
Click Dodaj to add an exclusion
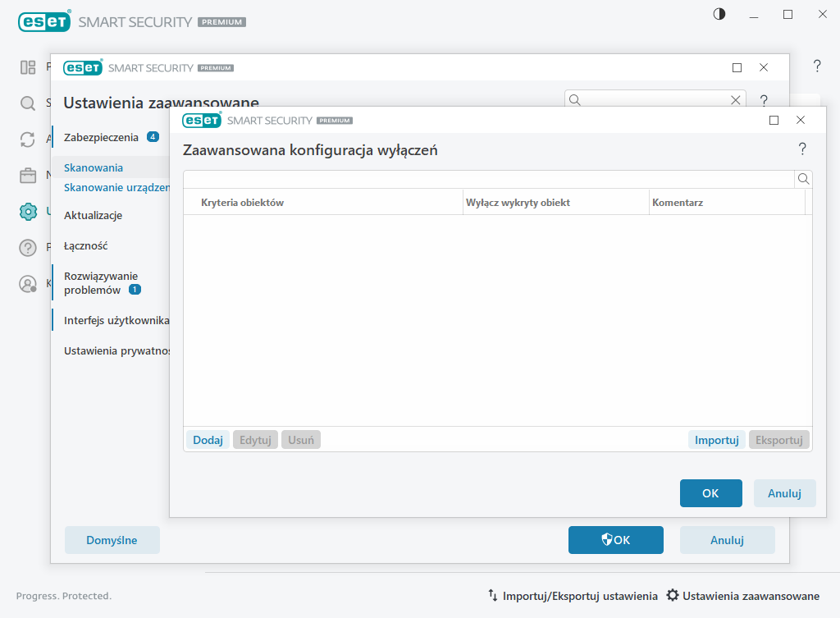(x=208, y=440)
